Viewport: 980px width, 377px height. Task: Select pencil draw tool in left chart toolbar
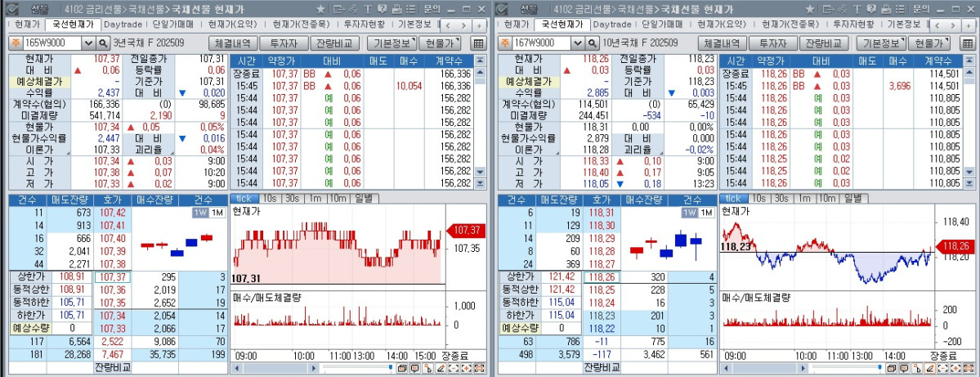pyautogui.click(x=441, y=368)
